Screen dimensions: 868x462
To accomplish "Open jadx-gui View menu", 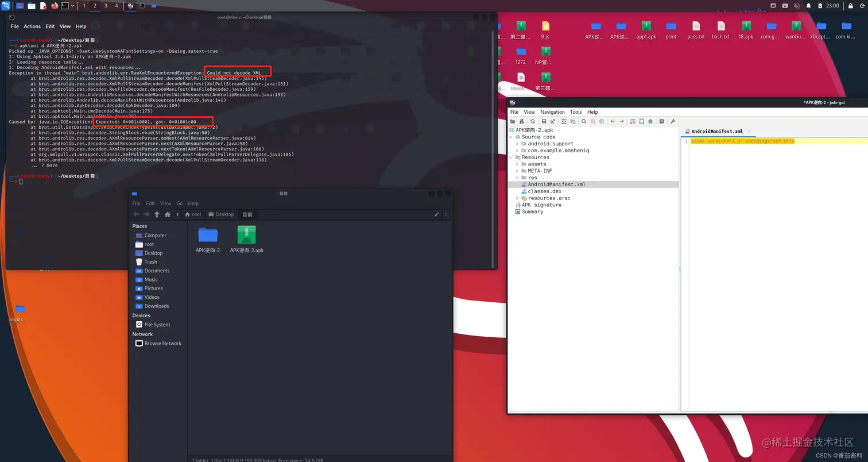I will (x=529, y=112).
